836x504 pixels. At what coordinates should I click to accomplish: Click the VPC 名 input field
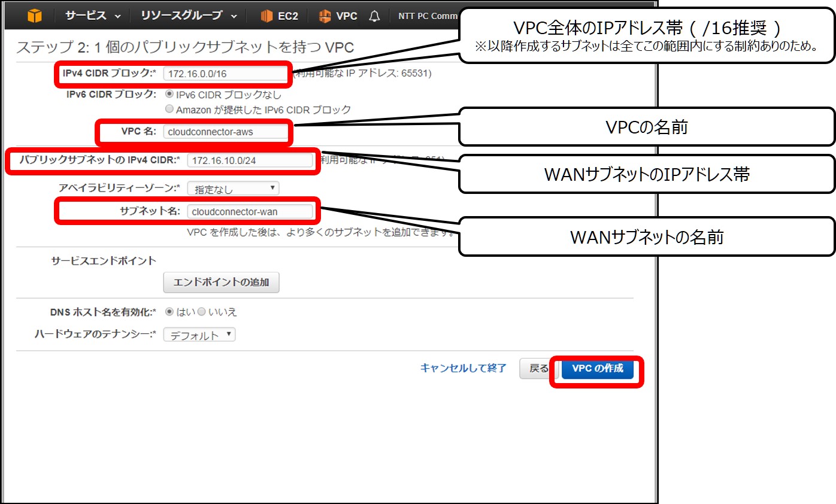226,132
